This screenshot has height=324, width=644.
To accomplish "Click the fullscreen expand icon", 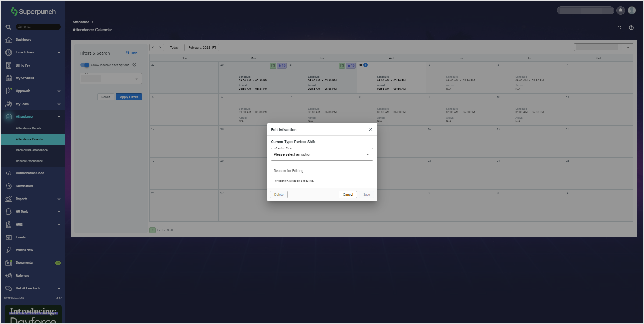I will [619, 28].
